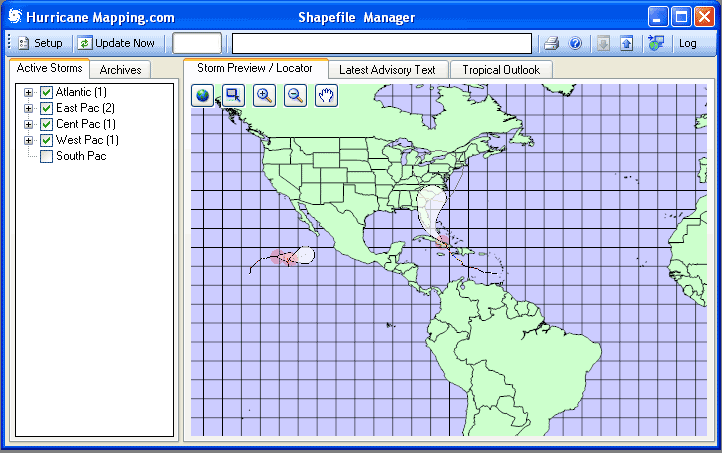Select the zoom in magnifier tool
Viewport: 722px width, 453px height.
pyautogui.click(x=264, y=96)
